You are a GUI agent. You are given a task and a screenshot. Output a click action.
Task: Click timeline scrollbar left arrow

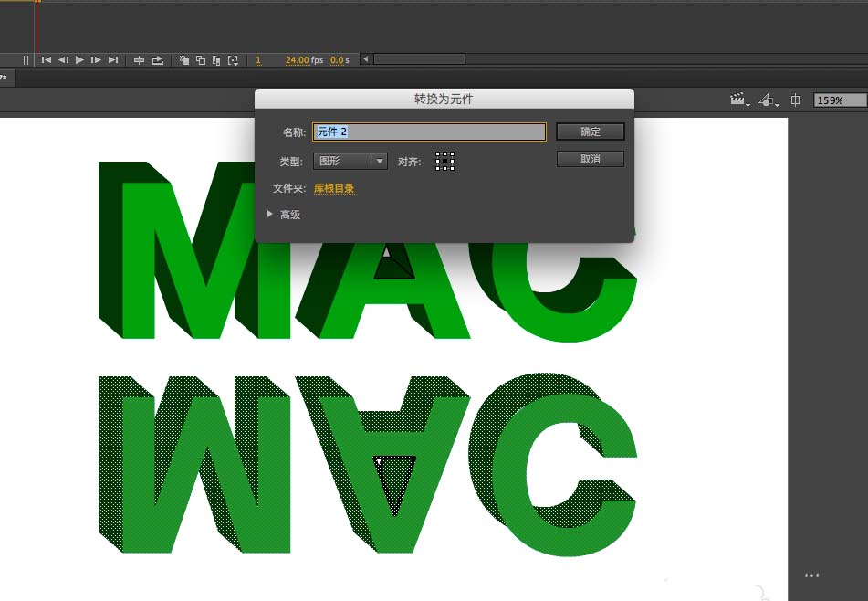[x=365, y=58]
